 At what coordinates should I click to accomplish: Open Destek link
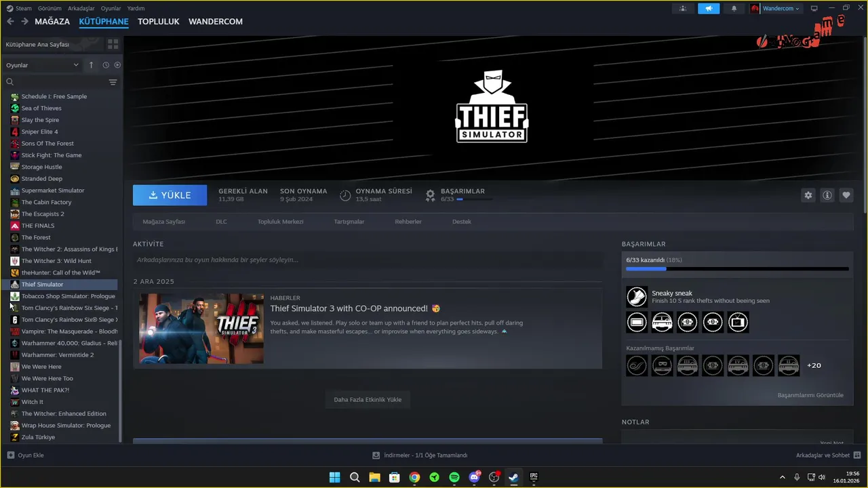(462, 222)
